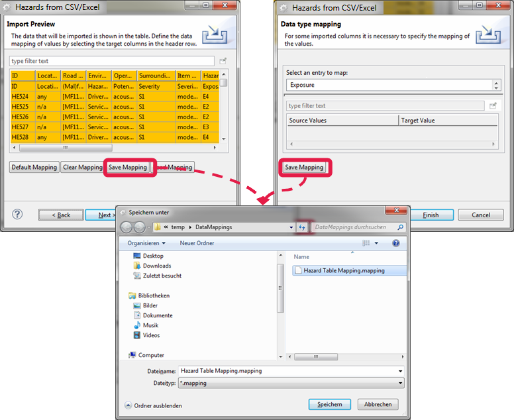This screenshot has height=420, width=514.
Task: Click filter text field in Data type mapping
Action: pos(385,105)
